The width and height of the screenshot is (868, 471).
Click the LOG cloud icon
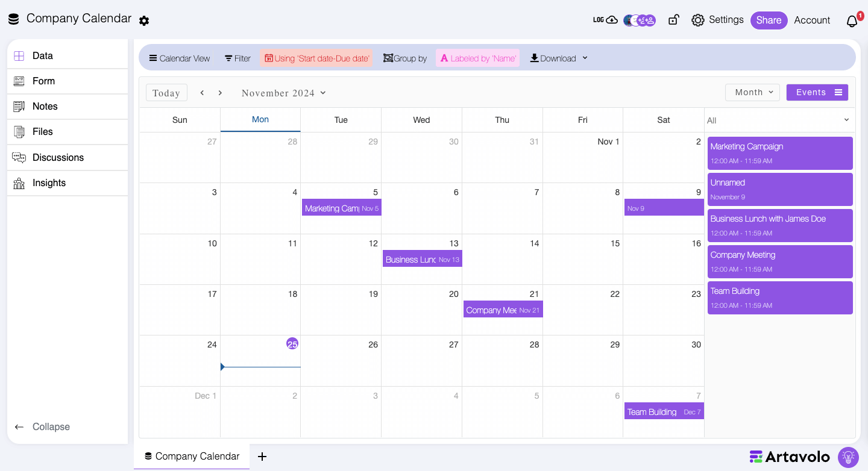point(605,20)
